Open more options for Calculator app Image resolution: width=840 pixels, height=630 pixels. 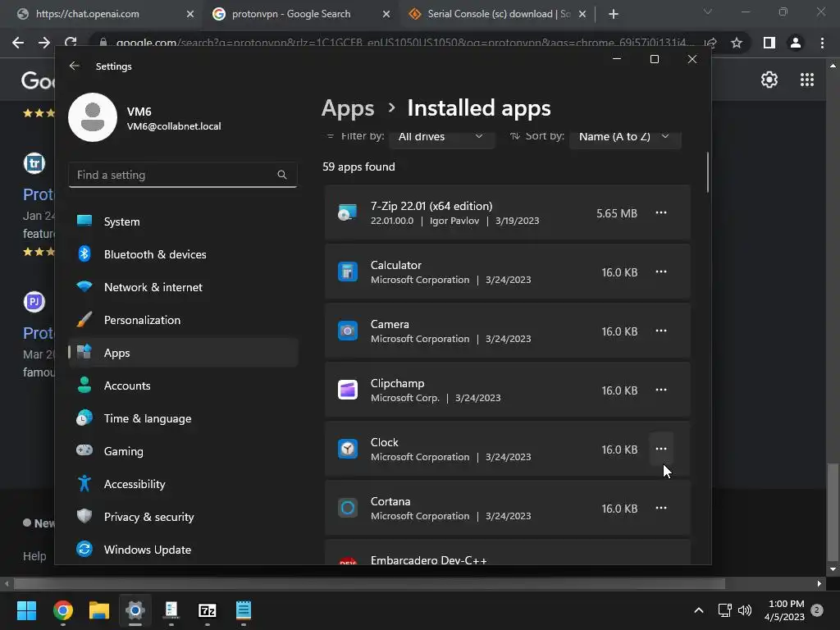661,272
